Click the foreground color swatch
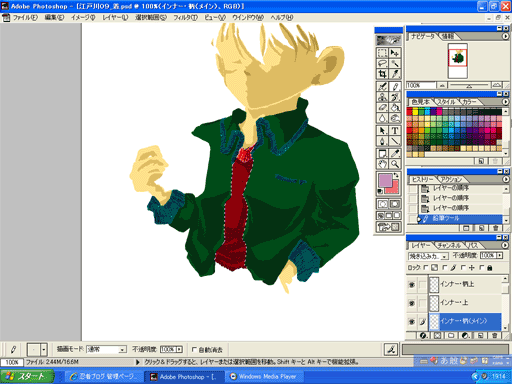 [385, 180]
